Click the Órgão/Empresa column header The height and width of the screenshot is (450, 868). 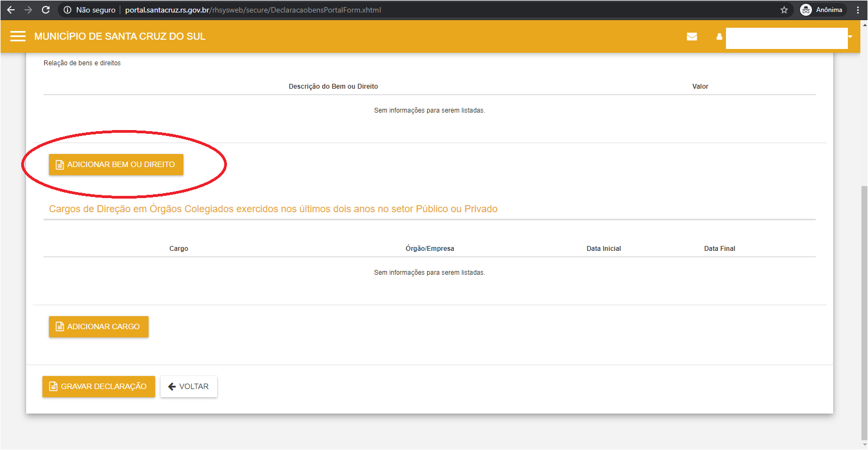(x=429, y=249)
